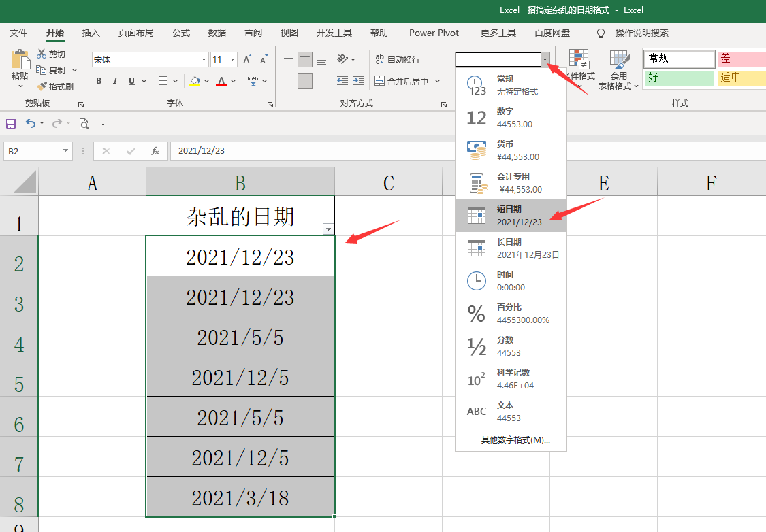Click the insert function fx icon
The image size is (766, 532).
155,151
